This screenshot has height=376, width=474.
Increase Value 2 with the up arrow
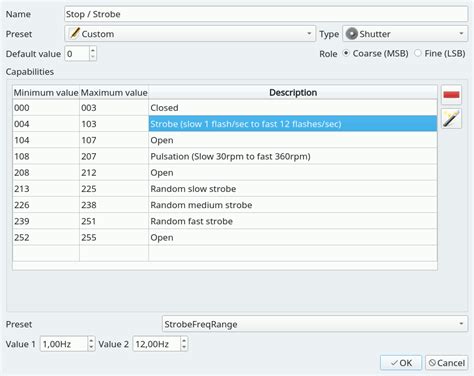pyautogui.click(x=184, y=340)
